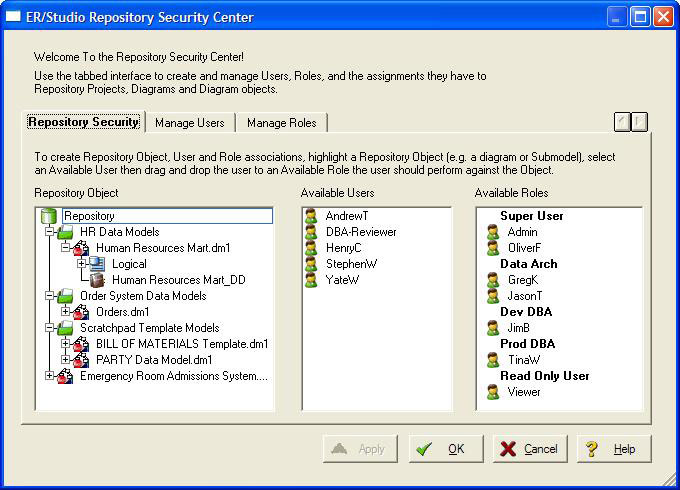Click the GregK user icon
The width and height of the screenshot is (680, 490).
click(x=493, y=280)
